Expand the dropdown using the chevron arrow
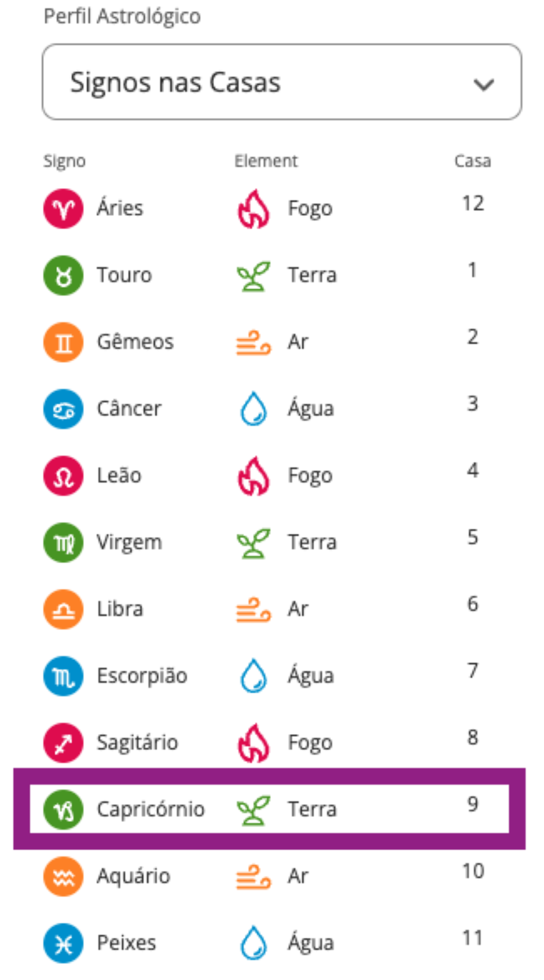The image size is (544, 980). pos(484,85)
